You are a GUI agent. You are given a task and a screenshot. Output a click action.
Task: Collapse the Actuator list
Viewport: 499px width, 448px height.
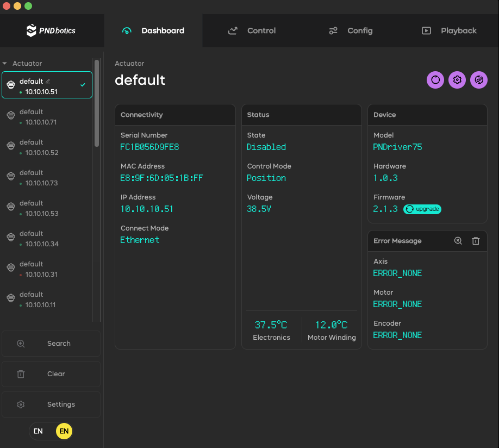[x=5, y=64]
